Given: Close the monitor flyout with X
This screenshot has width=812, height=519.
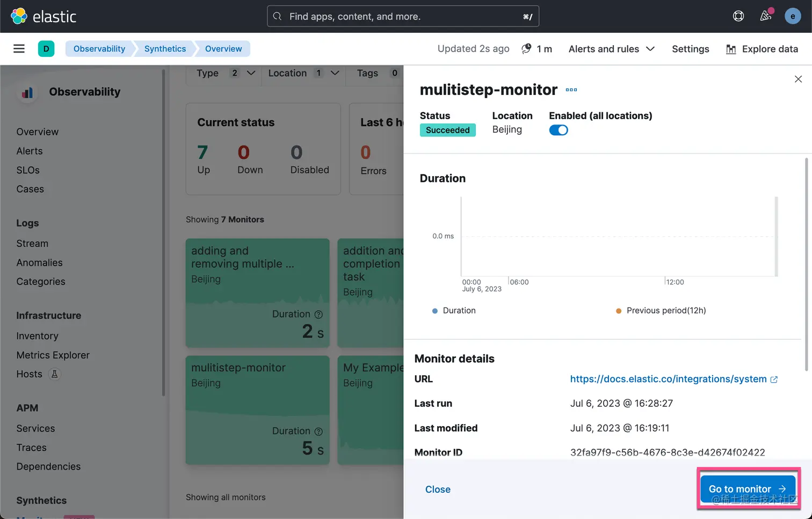Looking at the screenshot, I should 798,79.
